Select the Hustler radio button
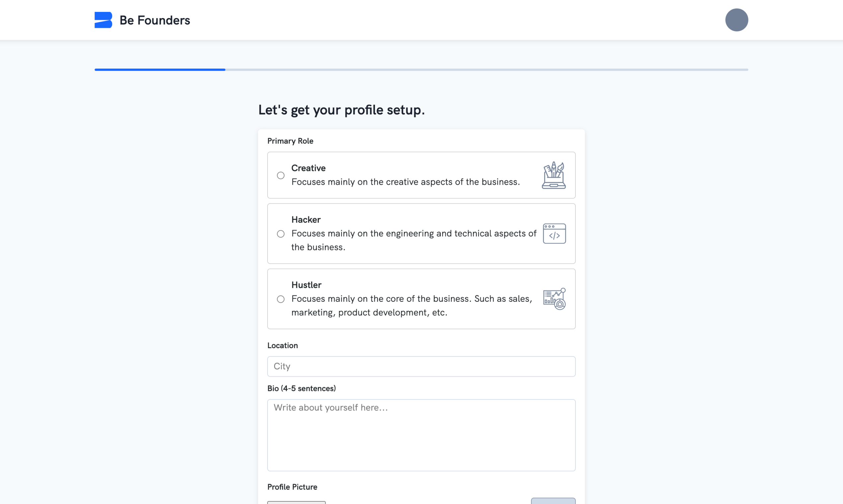The height and width of the screenshot is (504, 843). coord(280,299)
